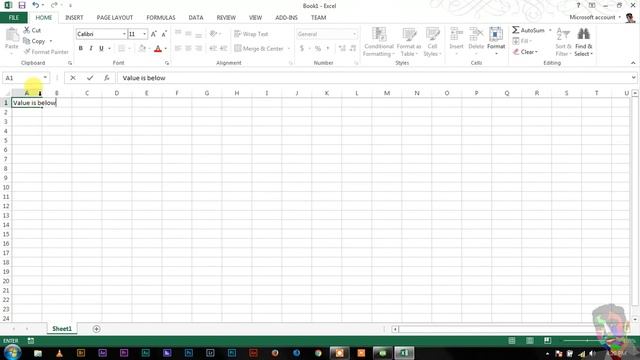Click the Excel taskbar icon

pos(404,353)
